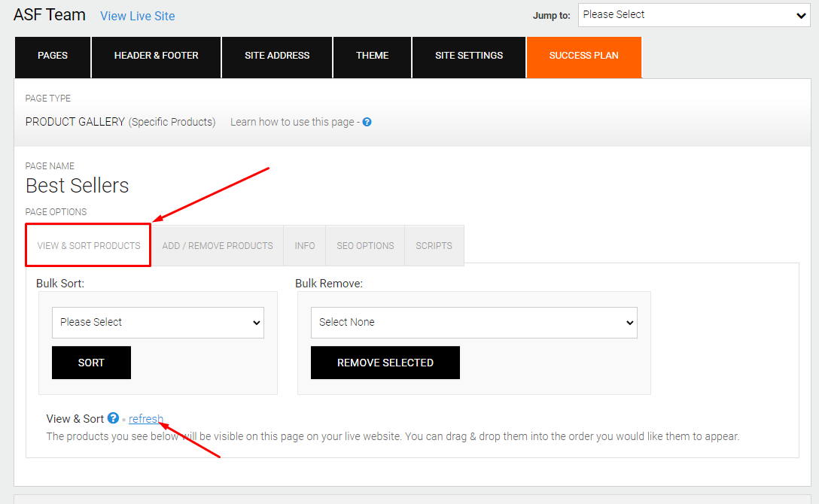The width and height of the screenshot is (819, 504).
Task: Click the SORT button
Action: pos(91,363)
